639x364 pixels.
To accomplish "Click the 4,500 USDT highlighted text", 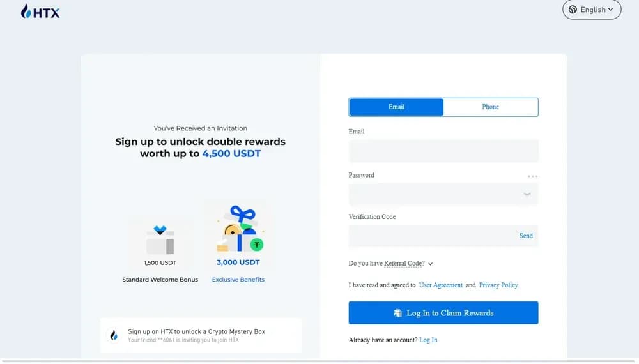I will pyautogui.click(x=231, y=153).
